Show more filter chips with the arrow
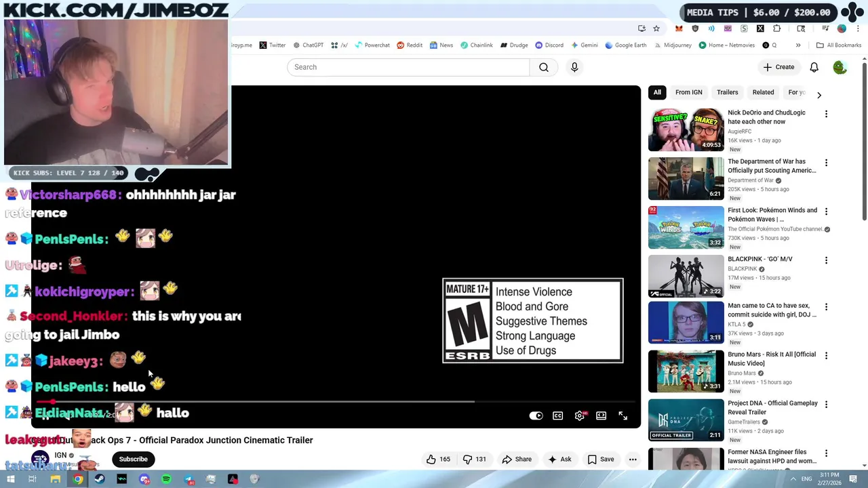Screen dimensions: 868x488 818,95
